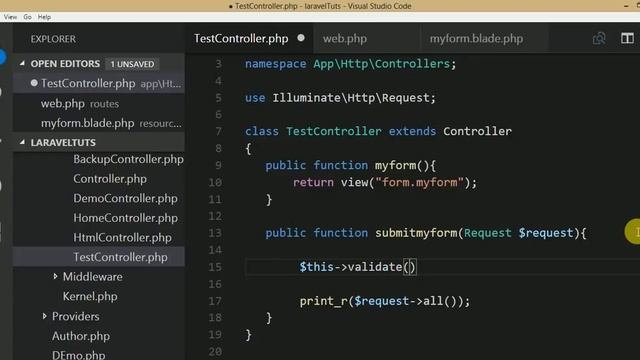Collapse the OPEN EDITORS section

(x=22, y=64)
